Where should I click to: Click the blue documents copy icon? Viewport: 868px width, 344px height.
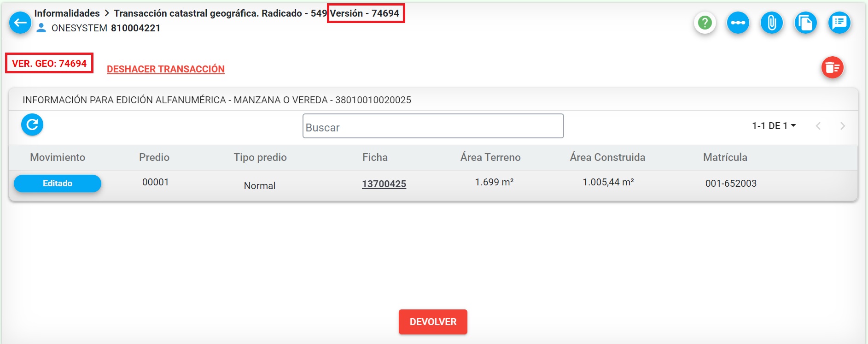[x=805, y=23]
